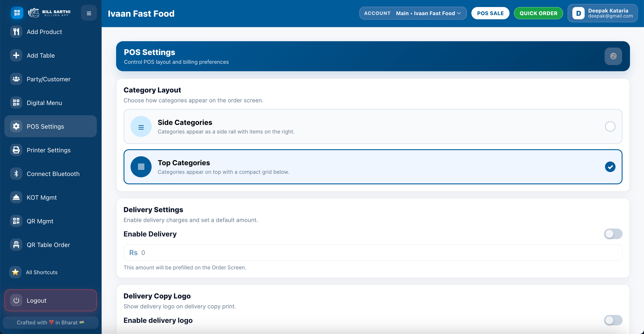Screen dimensions: 644x334
Task: Go to Party/Customer page
Action: (51, 79)
